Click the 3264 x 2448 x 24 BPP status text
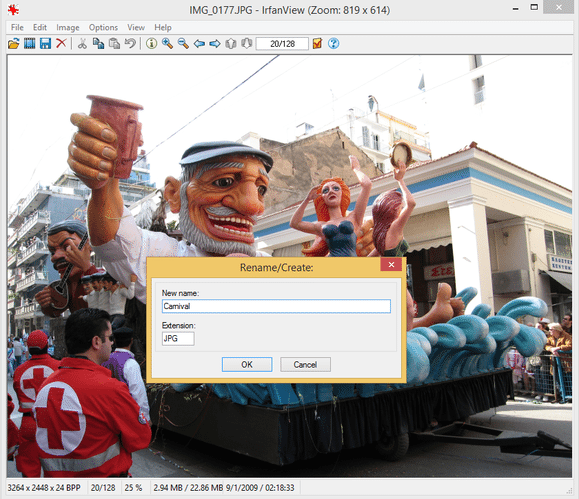The height and width of the screenshot is (499, 579). point(44,488)
